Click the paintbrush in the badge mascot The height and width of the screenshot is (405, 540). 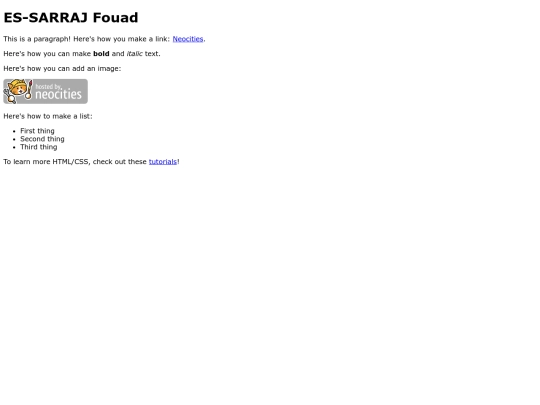pos(29,90)
